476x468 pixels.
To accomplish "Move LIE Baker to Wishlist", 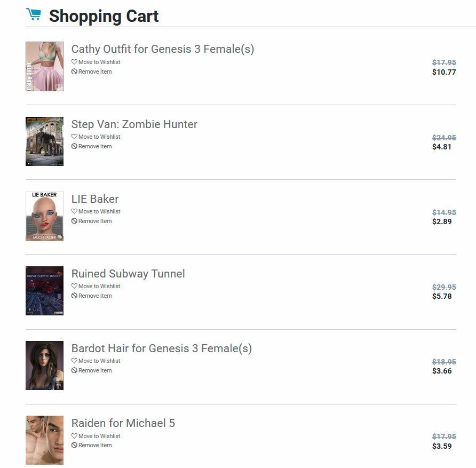I will tap(99, 211).
